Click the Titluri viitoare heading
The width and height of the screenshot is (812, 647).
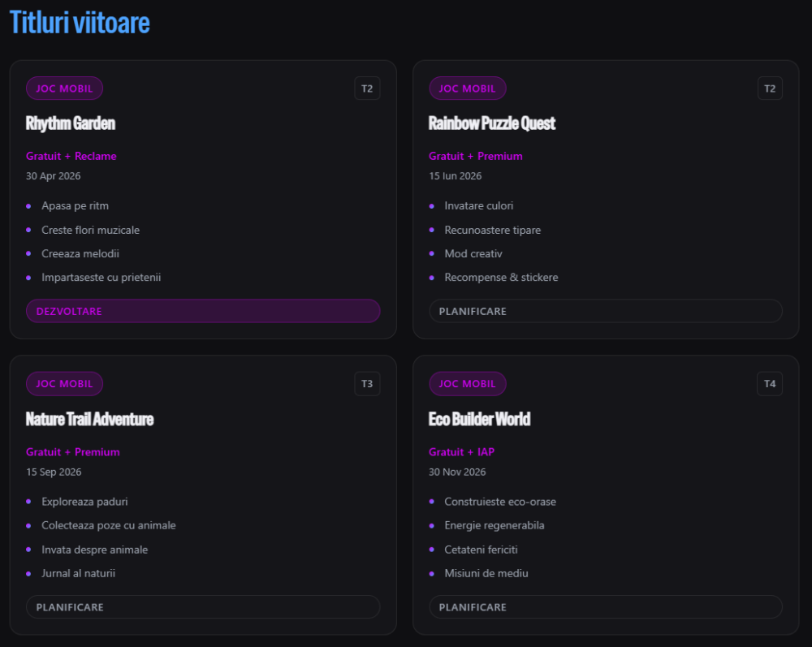click(80, 23)
